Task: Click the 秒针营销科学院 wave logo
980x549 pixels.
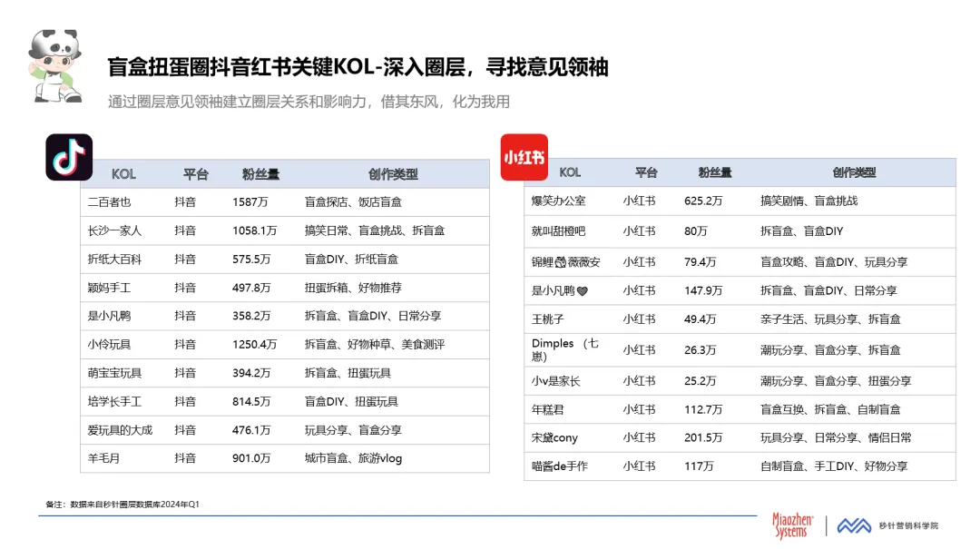Action: tap(853, 525)
